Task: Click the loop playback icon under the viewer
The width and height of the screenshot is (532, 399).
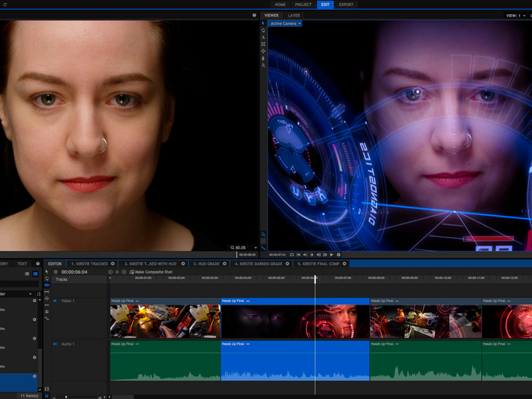Action: pos(338,255)
